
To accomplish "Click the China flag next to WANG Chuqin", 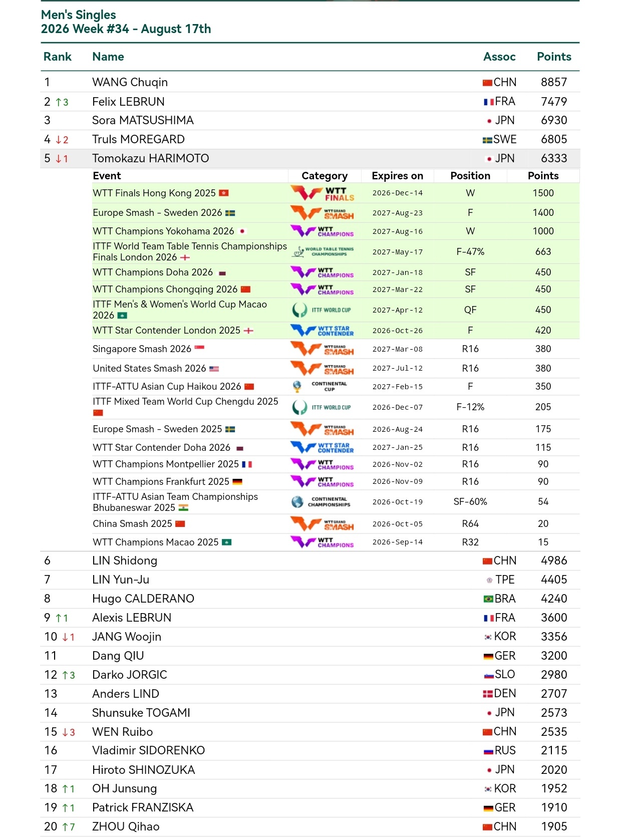I will (x=487, y=83).
